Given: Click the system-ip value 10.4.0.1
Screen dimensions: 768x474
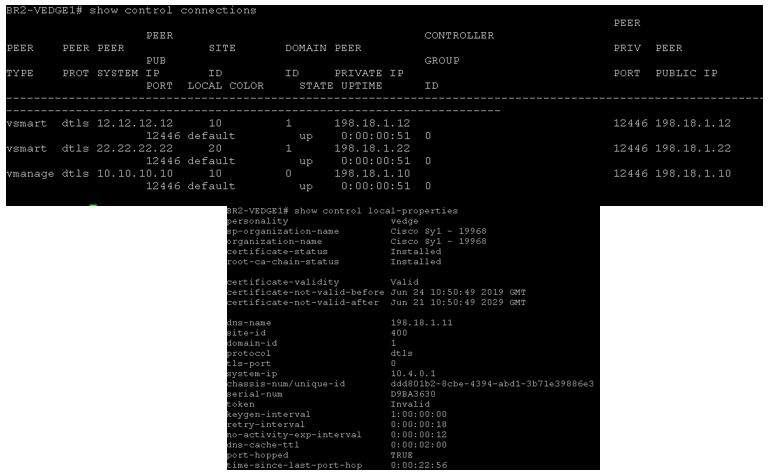Looking at the screenshot, I should point(413,374).
